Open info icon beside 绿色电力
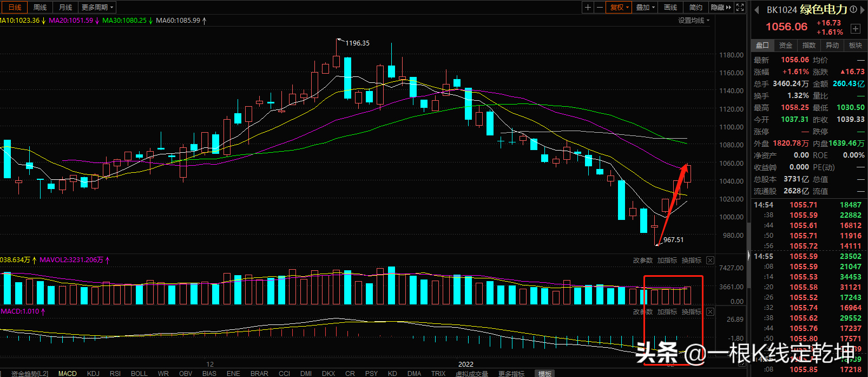This screenshot has width=868, height=377. tap(853, 9)
